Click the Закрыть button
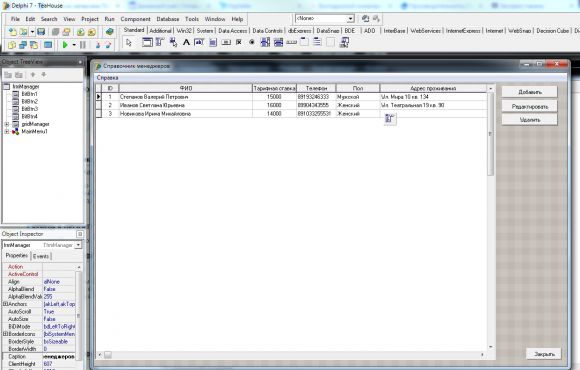The height and width of the screenshot is (370, 580). 544,354
